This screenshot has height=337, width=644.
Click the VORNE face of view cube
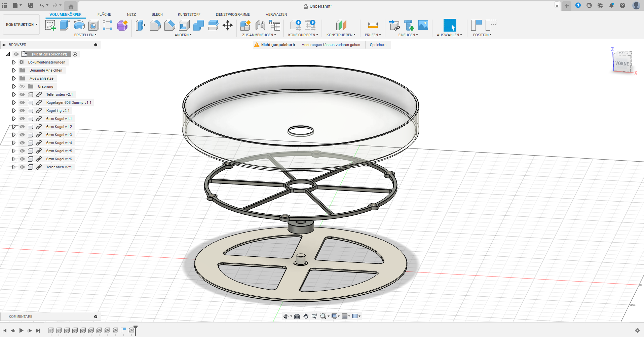[x=622, y=64]
